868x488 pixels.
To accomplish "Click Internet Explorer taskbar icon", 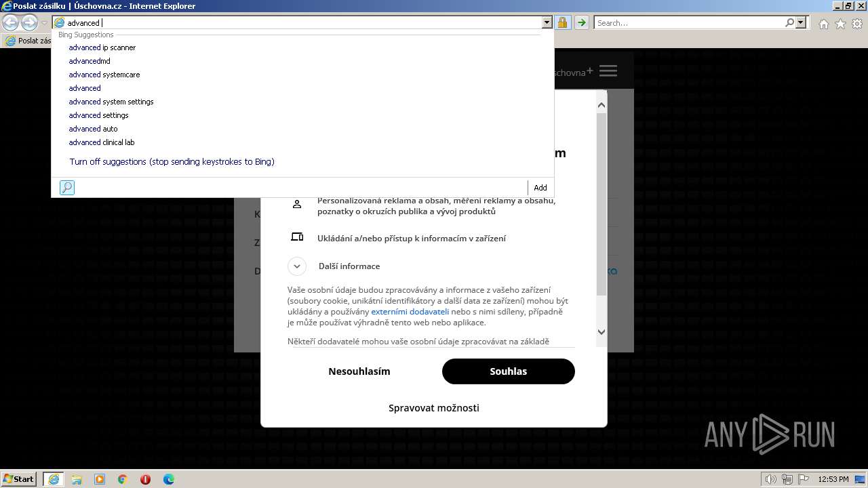I will (54, 479).
